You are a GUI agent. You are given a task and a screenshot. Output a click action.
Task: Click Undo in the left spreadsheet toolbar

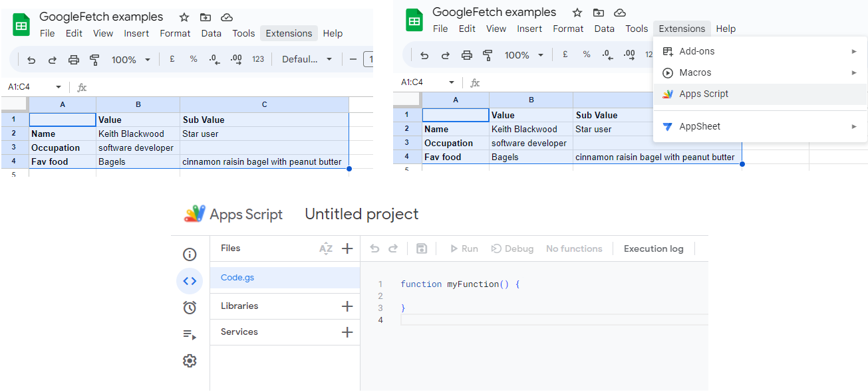pos(31,60)
